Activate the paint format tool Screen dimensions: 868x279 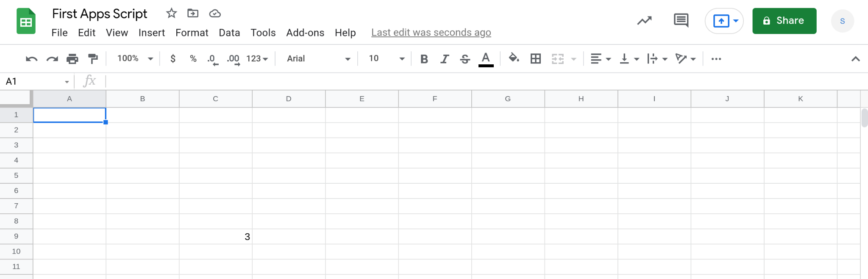coord(93,59)
